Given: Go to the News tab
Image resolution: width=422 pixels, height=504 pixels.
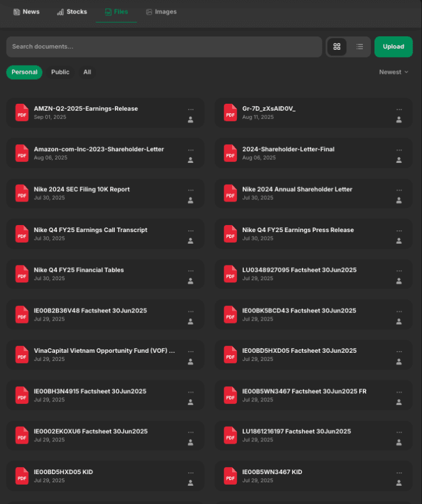Looking at the screenshot, I should coord(26,12).
